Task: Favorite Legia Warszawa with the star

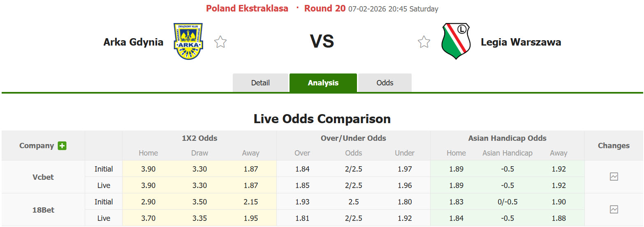Action: (x=424, y=42)
